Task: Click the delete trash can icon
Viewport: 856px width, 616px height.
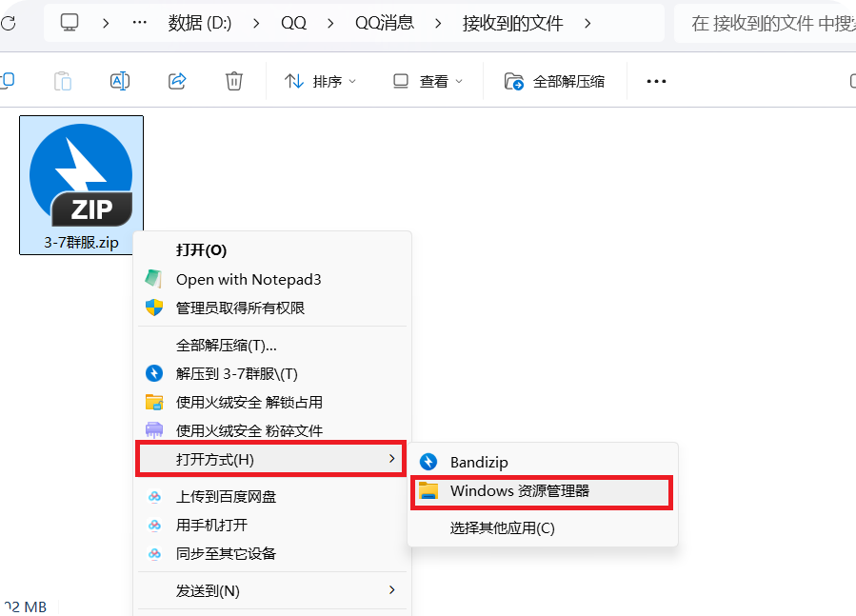Action: coord(234,81)
